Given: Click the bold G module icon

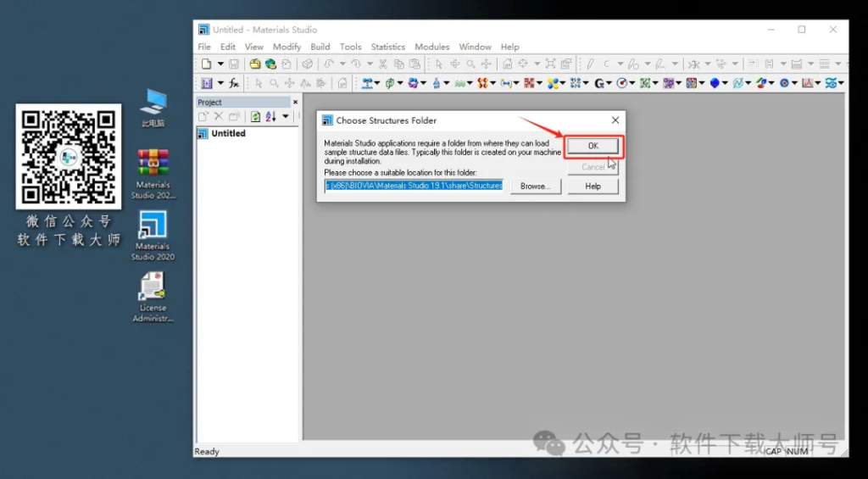Looking at the screenshot, I should (599, 83).
